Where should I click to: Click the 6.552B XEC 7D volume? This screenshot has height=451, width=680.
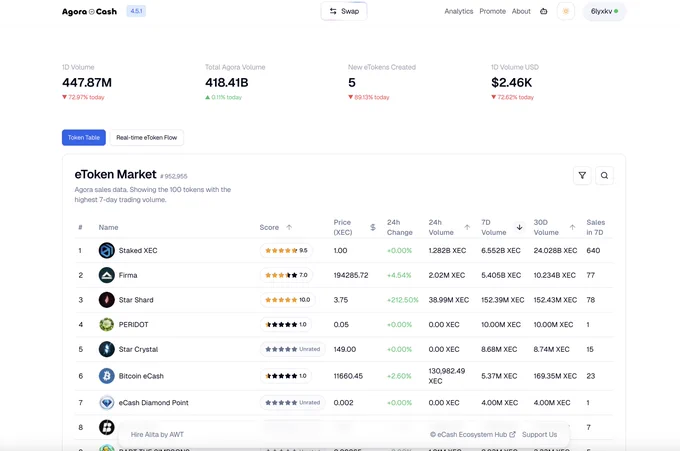[501, 251]
